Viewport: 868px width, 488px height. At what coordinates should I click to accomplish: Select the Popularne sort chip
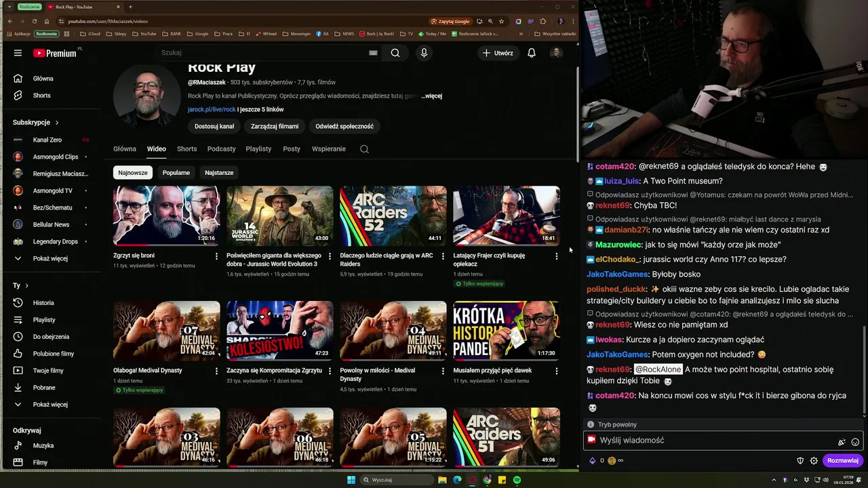click(x=176, y=173)
